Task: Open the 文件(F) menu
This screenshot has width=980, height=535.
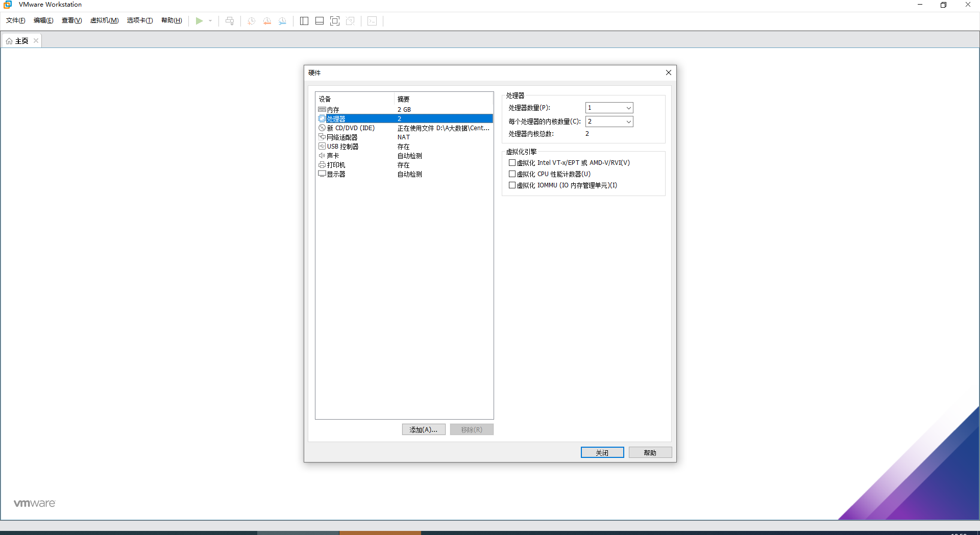Action: (16, 20)
